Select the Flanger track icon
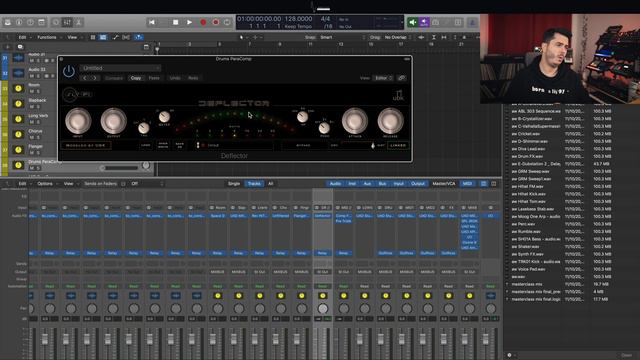The image size is (640, 360). tap(18, 150)
